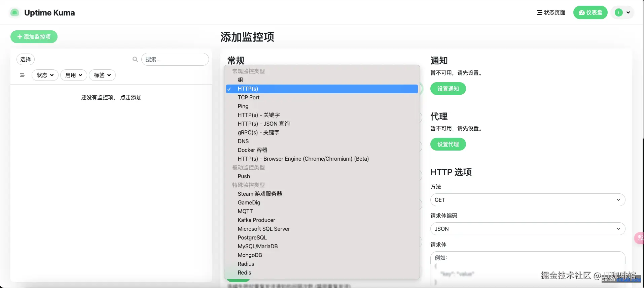This screenshot has height=288, width=644.
Task: Select MQTT monitor type
Action: click(x=322, y=211)
